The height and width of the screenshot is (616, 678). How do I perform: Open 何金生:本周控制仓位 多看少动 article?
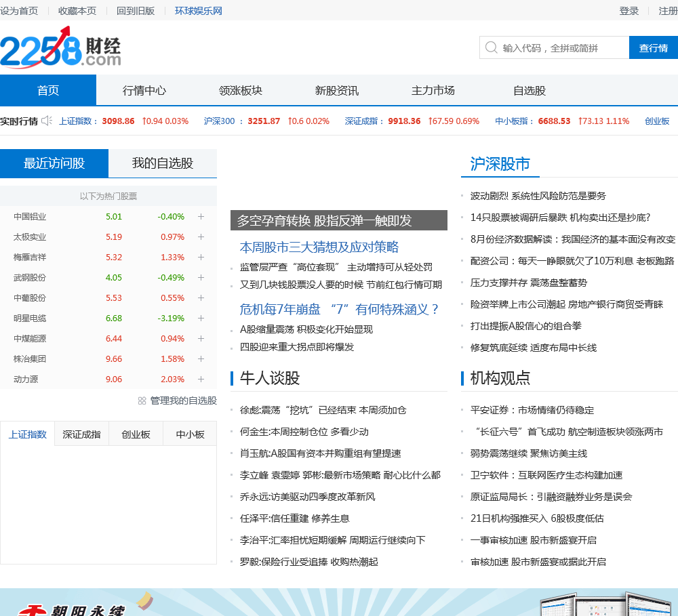pos(304,432)
